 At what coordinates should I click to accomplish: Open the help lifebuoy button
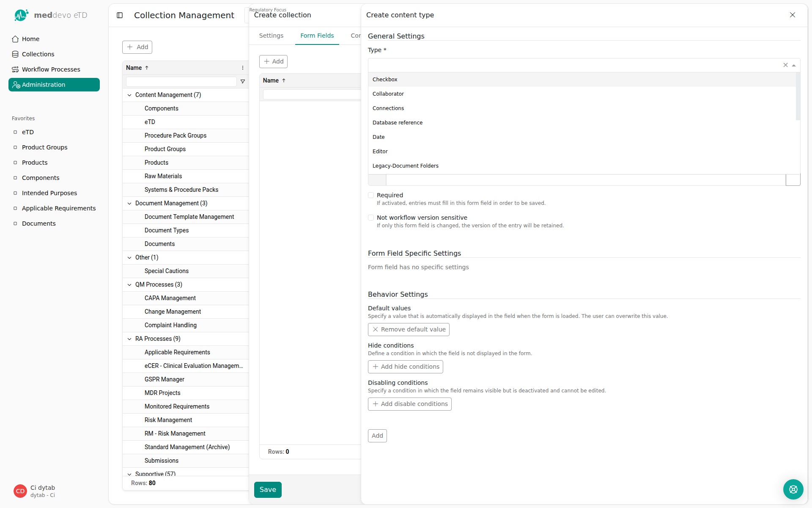point(793,489)
